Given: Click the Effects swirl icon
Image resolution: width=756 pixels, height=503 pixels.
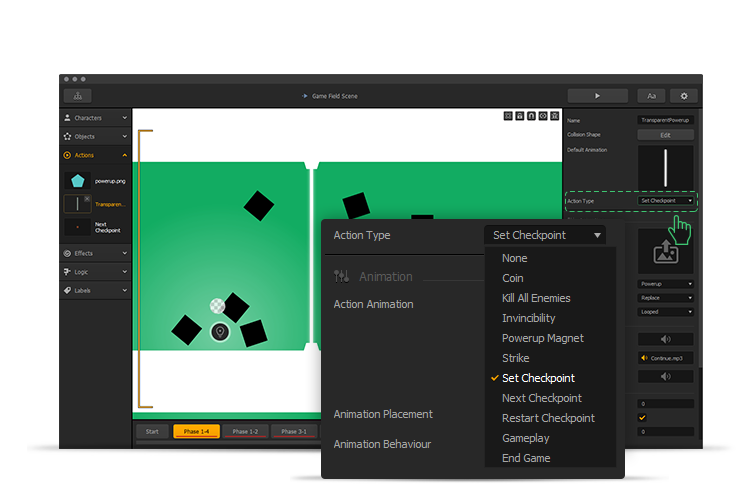Looking at the screenshot, I should [68, 253].
